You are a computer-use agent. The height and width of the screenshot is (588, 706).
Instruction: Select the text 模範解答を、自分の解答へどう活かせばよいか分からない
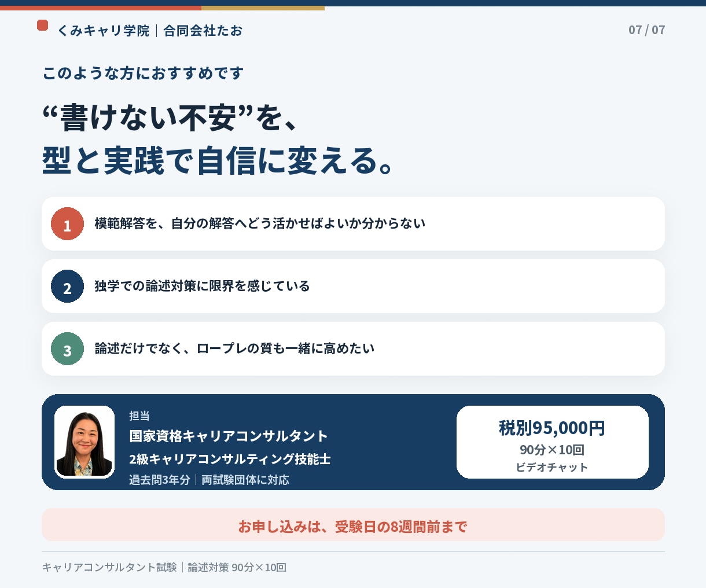[260, 223]
